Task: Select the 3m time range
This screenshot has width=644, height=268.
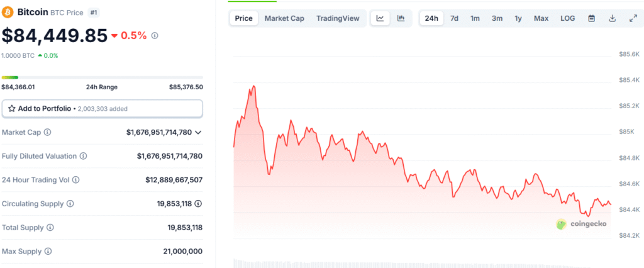Action: click(x=497, y=18)
